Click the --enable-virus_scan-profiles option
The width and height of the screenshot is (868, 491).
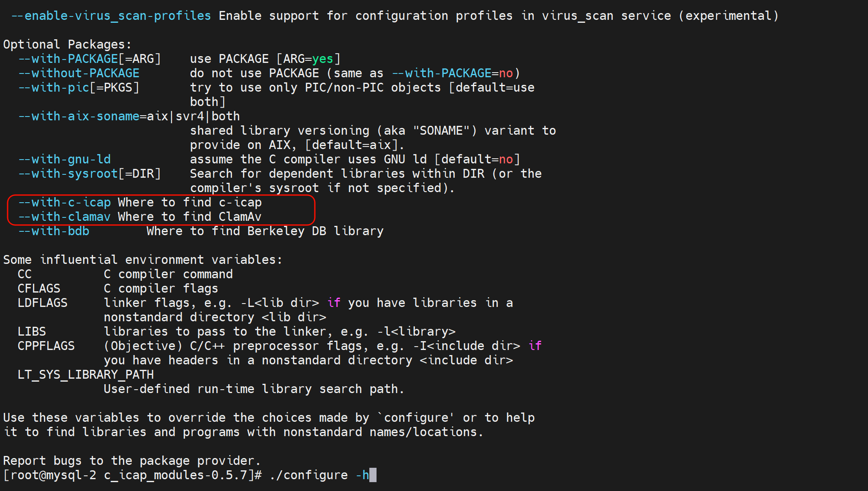pyautogui.click(x=111, y=16)
